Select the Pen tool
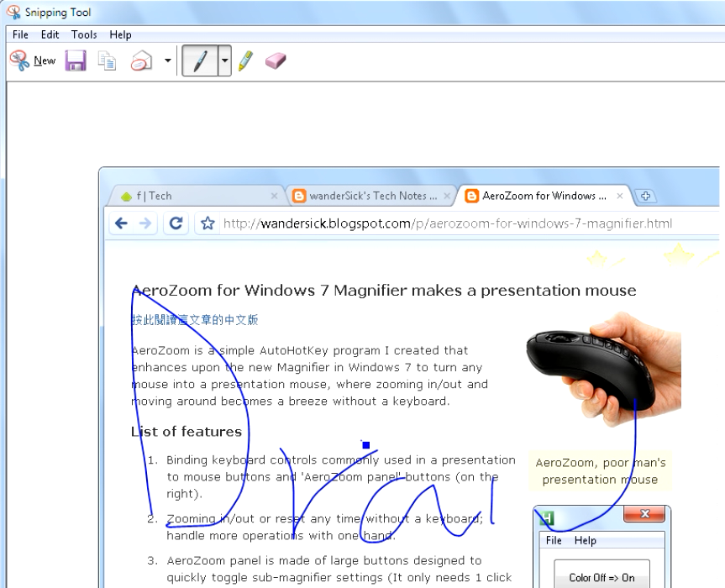 coord(200,60)
